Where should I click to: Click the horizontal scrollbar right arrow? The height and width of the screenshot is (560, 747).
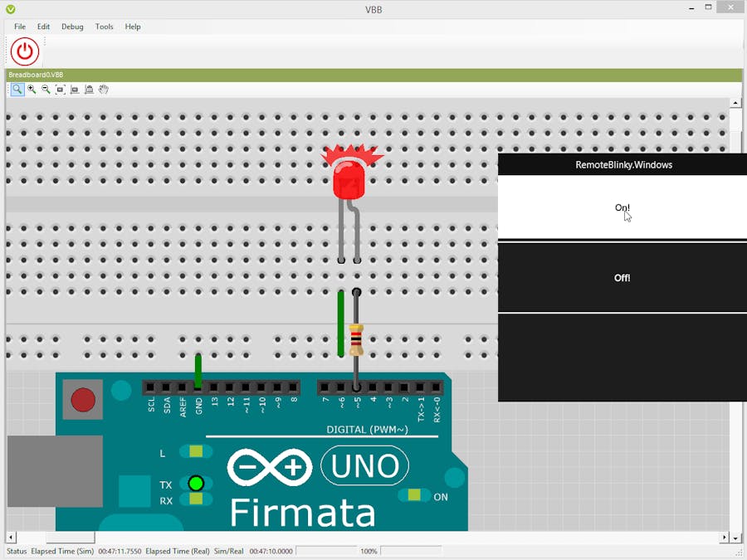(724, 537)
